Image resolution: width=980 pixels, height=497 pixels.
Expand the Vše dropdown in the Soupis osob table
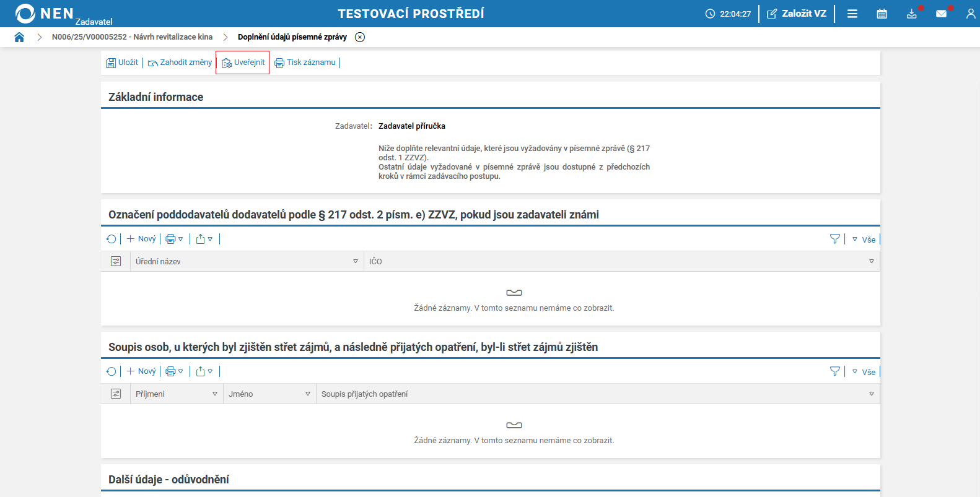864,372
